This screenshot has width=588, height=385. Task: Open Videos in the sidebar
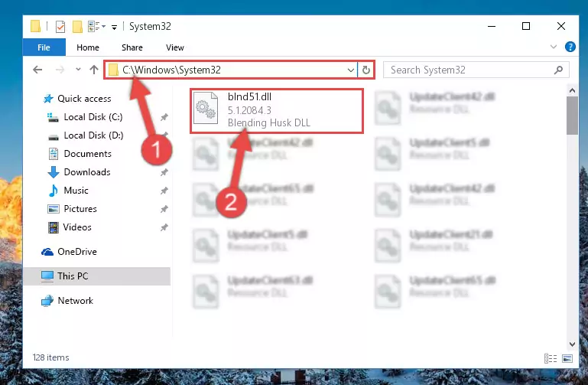point(77,227)
